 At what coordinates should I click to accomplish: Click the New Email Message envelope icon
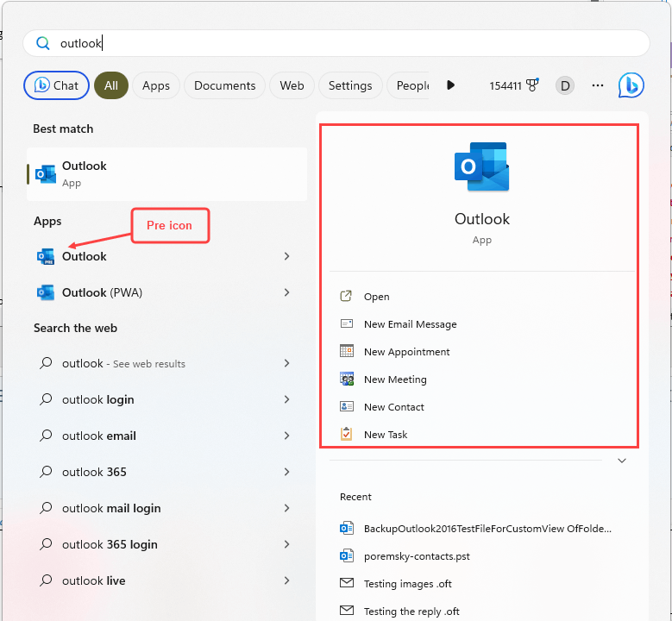(x=346, y=323)
